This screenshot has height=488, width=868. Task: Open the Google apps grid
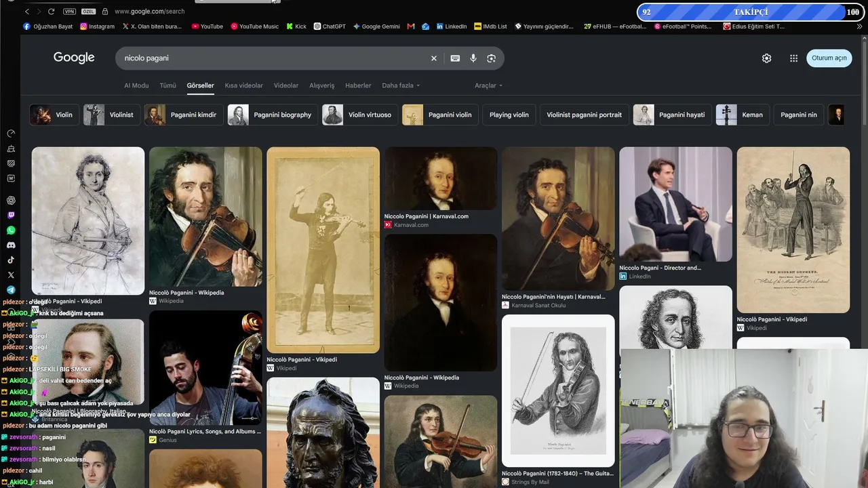click(793, 58)
